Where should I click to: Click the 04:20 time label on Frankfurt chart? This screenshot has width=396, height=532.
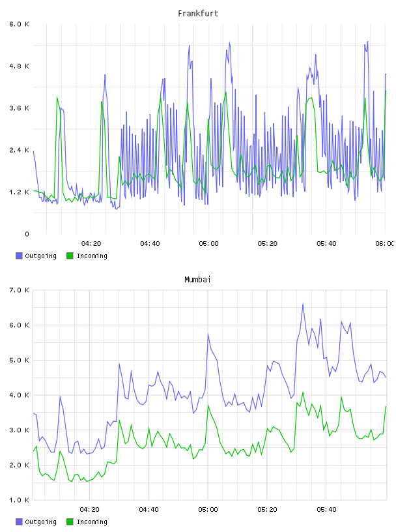coord(91,244)
